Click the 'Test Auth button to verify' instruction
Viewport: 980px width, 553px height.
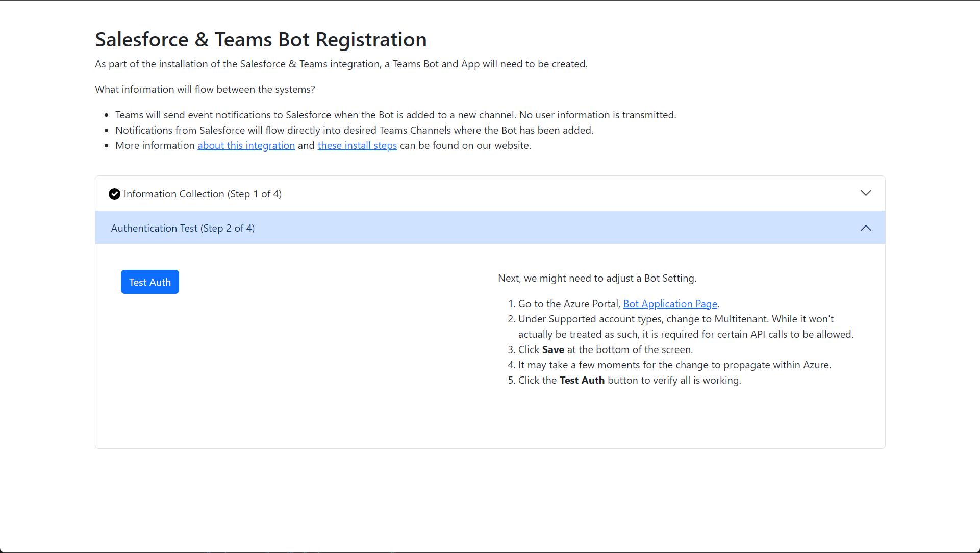(630, 380)
